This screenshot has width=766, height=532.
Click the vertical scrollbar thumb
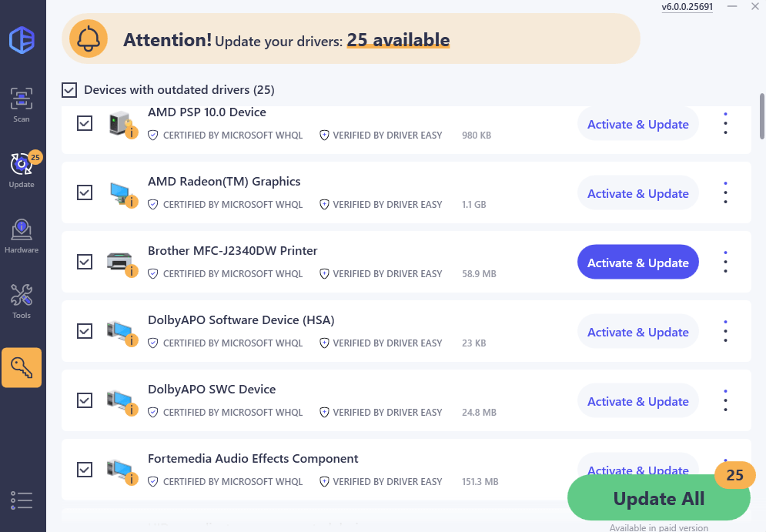tap(761, 114)
